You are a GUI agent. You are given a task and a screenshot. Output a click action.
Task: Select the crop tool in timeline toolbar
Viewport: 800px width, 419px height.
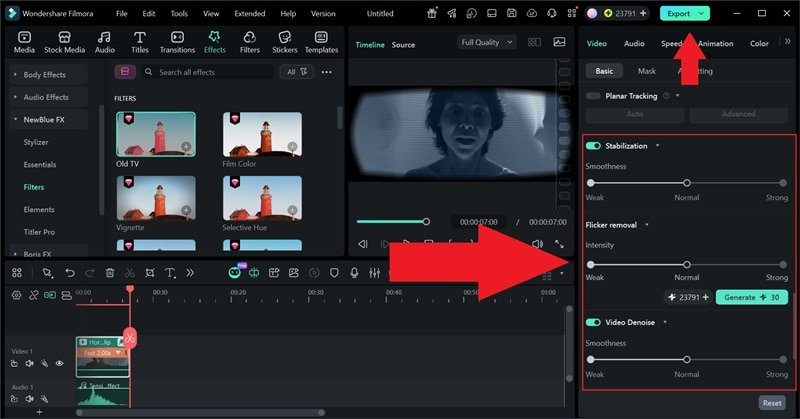[x=149, y=273]
